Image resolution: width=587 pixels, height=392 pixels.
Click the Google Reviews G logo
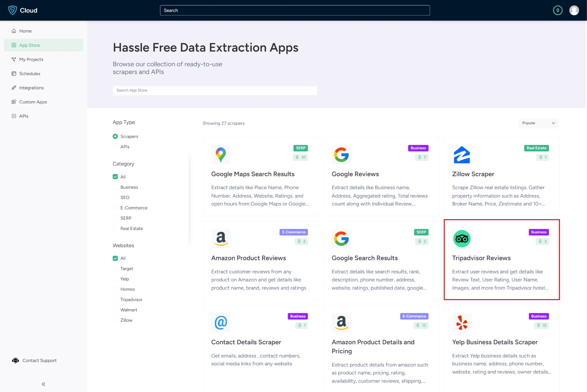(x=341, y=155)
